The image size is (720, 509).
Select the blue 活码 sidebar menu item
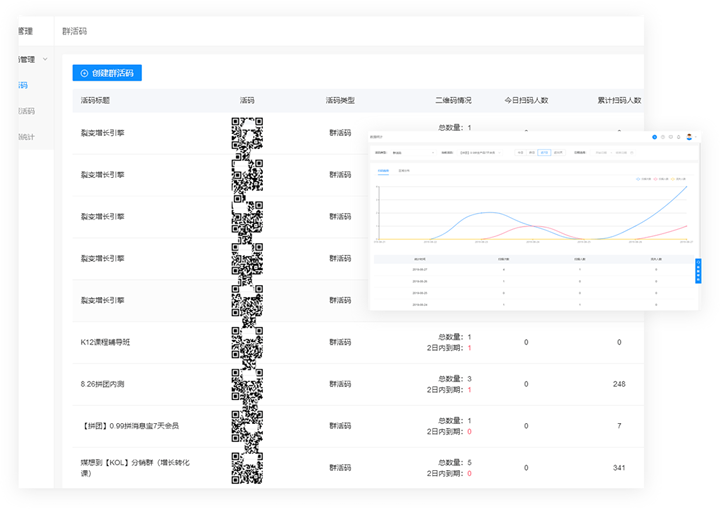click(23, 85)
